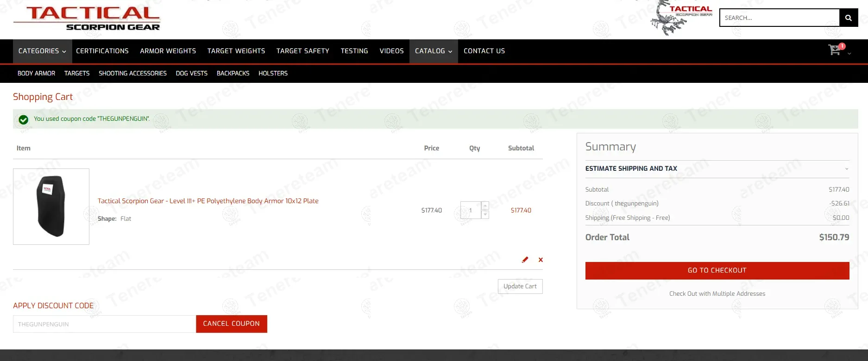Go to Armor Weights page
The width and height of the screenshot is (868, 361).
click(168, 51)
